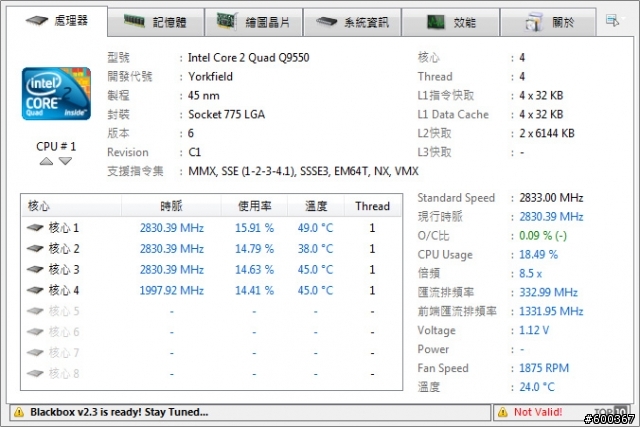This screenshot has height=427, width=640.
Task: Click the MMX, SSE instruction set text
Action: click(303, 171)
